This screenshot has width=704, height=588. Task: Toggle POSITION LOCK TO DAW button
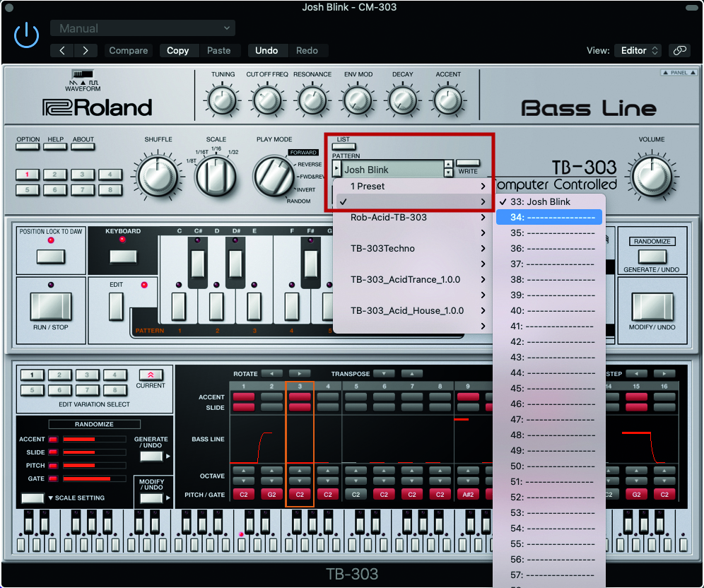(51, 257)
